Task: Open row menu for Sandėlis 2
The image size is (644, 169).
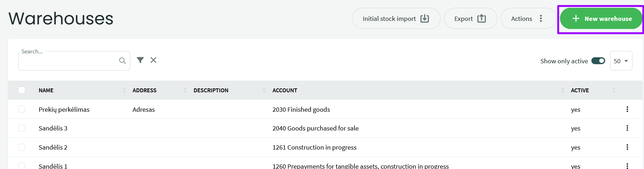Action: (x=627, y=147)
